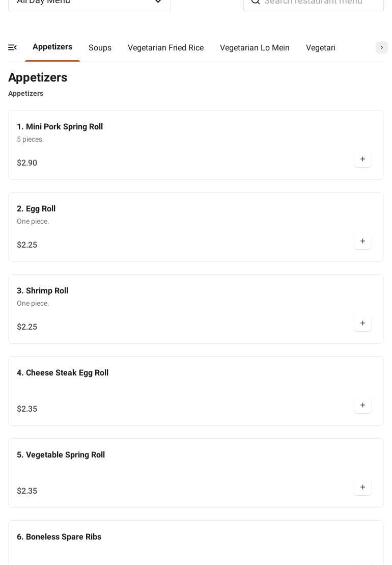Add Shrimp Roll using plus button

[362, 324]
